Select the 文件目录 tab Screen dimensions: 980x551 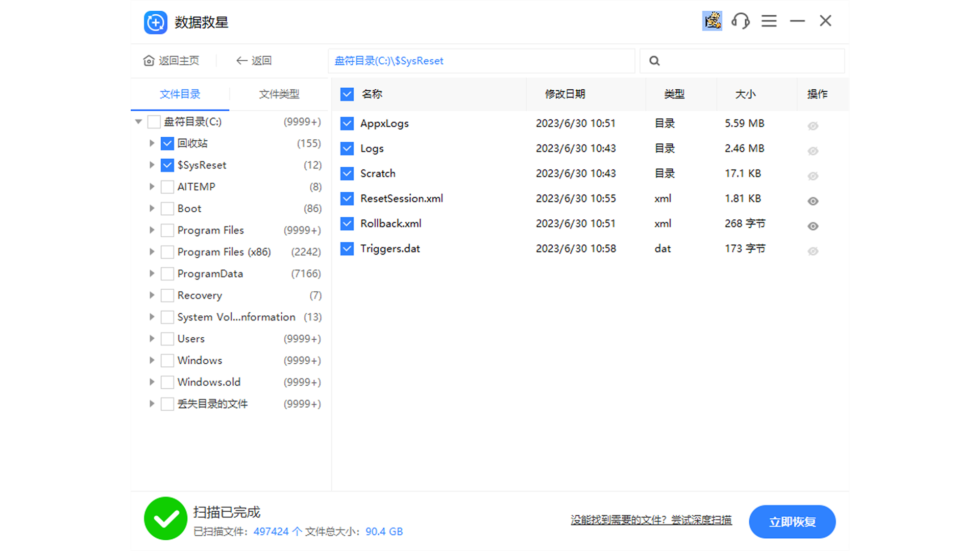[x=180, y=94]
